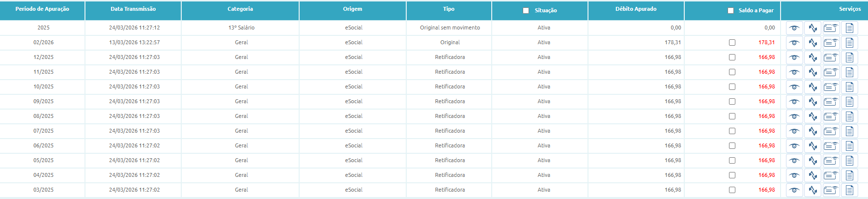Tick the checkbox in the 03/2025 row

coord(732,190)
